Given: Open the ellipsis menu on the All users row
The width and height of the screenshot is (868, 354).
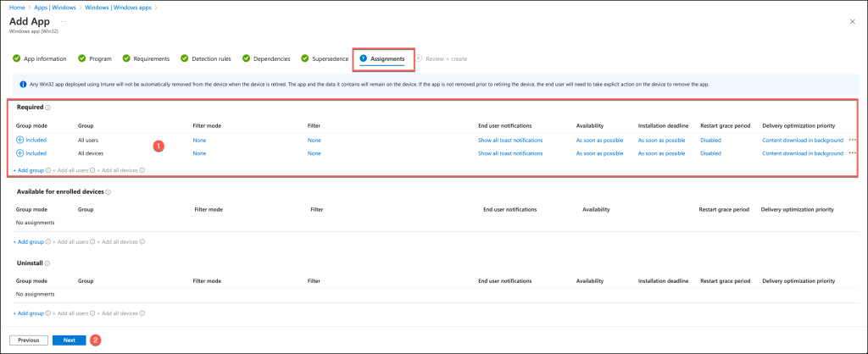Looking at the screenshot, I should point(852,140).
